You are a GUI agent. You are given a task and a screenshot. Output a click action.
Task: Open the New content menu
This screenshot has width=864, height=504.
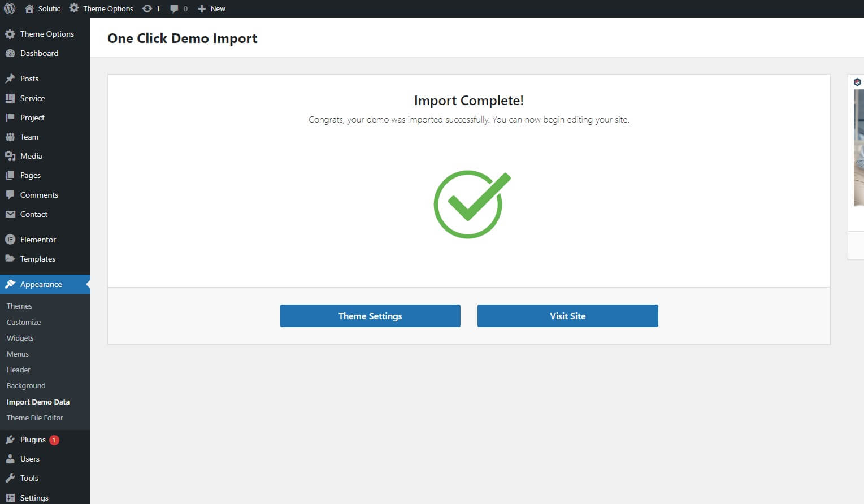point(212,8)
